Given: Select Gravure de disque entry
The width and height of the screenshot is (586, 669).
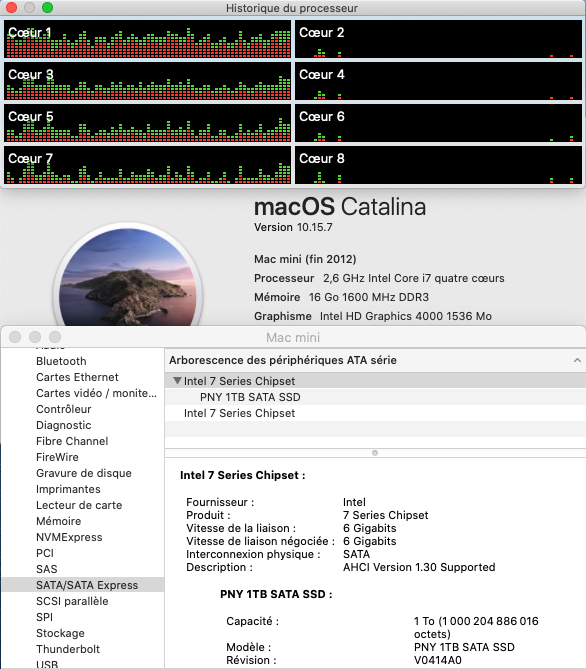Looking at the screenshot, I should (84, 473).
